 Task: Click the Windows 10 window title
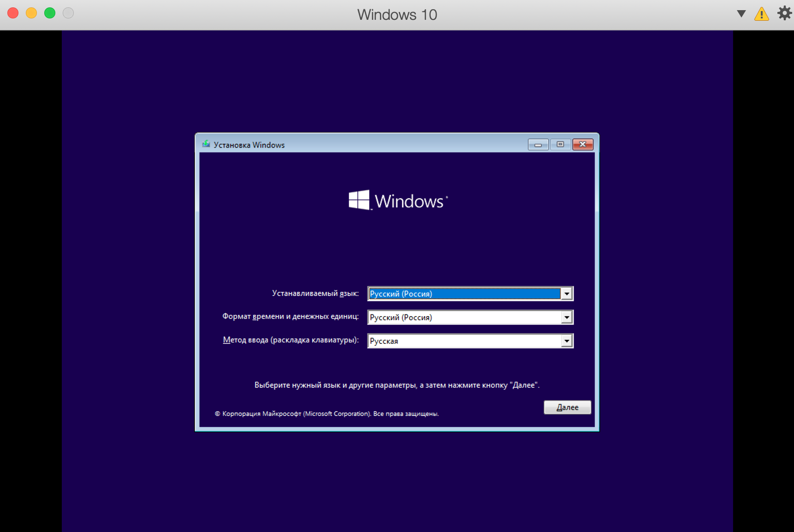click(x=397, y=14)
